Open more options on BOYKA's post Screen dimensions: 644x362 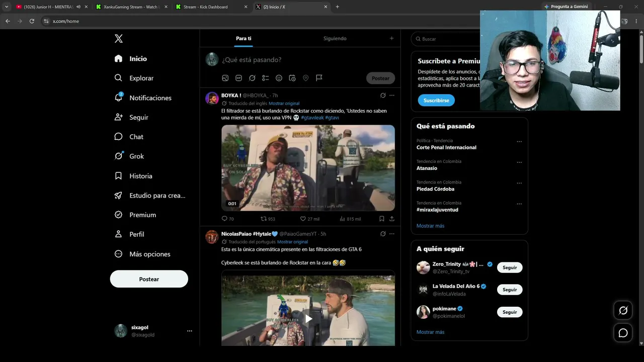point(392,96)
